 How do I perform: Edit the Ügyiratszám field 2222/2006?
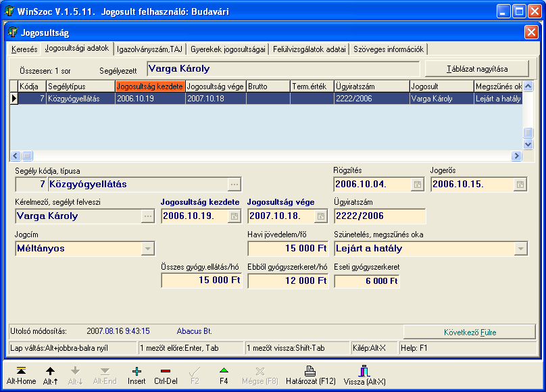pyautogui.click(x=380, y=216)
